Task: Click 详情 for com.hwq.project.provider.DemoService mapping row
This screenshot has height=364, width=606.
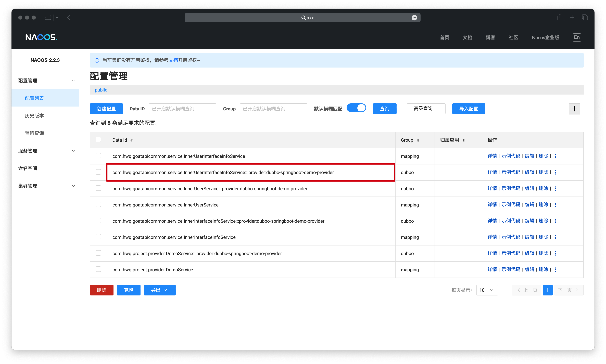Action: coord(492,269)
